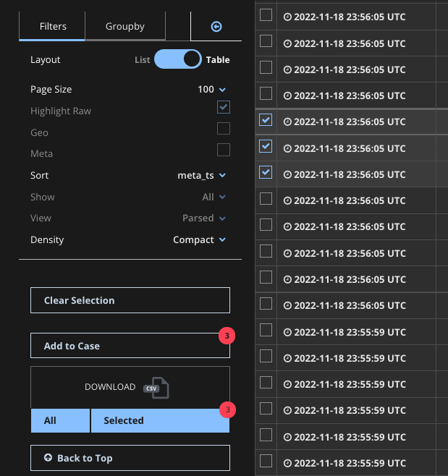Click the Add to Case button
448x476 pixels.
coord(130,346)
